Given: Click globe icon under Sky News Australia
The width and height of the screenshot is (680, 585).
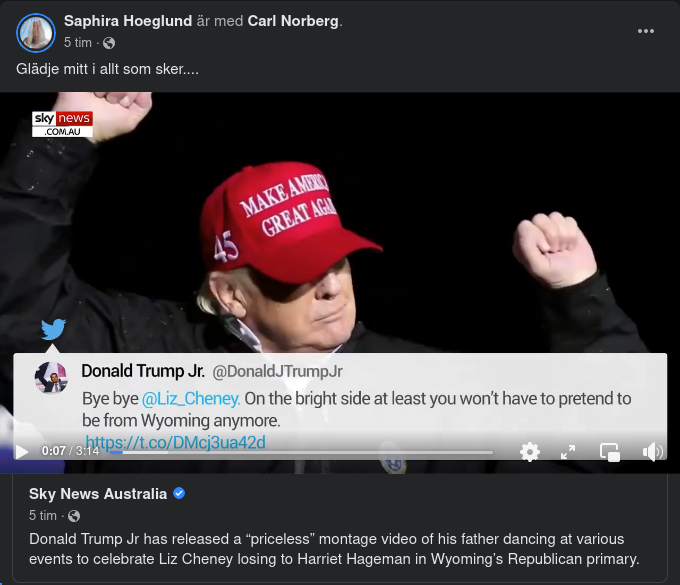Looking at the screenshot, I should click(x=74, y=516).
